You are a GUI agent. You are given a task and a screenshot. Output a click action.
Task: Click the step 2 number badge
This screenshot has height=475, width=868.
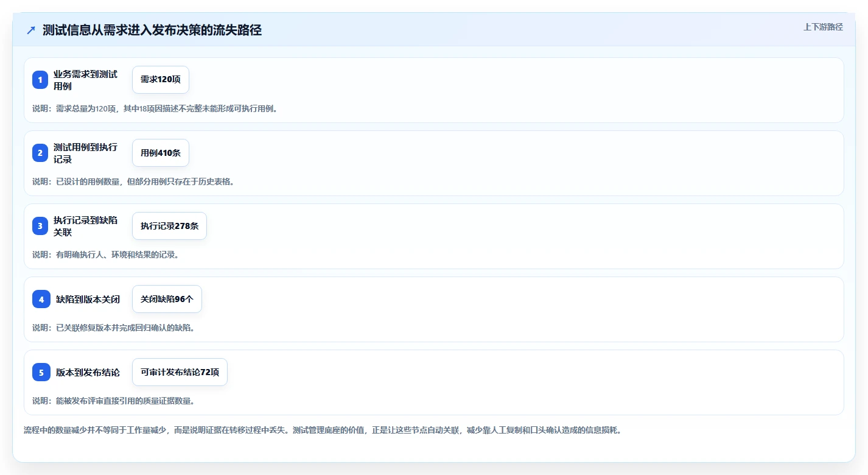(40, 153)
